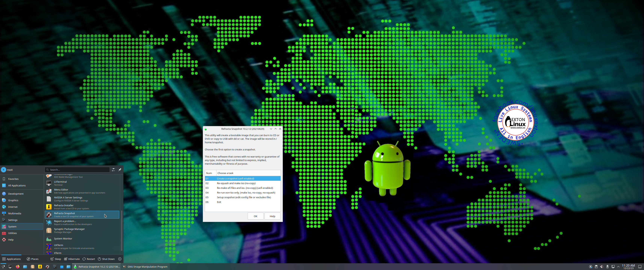Switch to Refracta Snapshot taskbar entry
Screen dimensions: 644x270
click(x=97, y=266)
